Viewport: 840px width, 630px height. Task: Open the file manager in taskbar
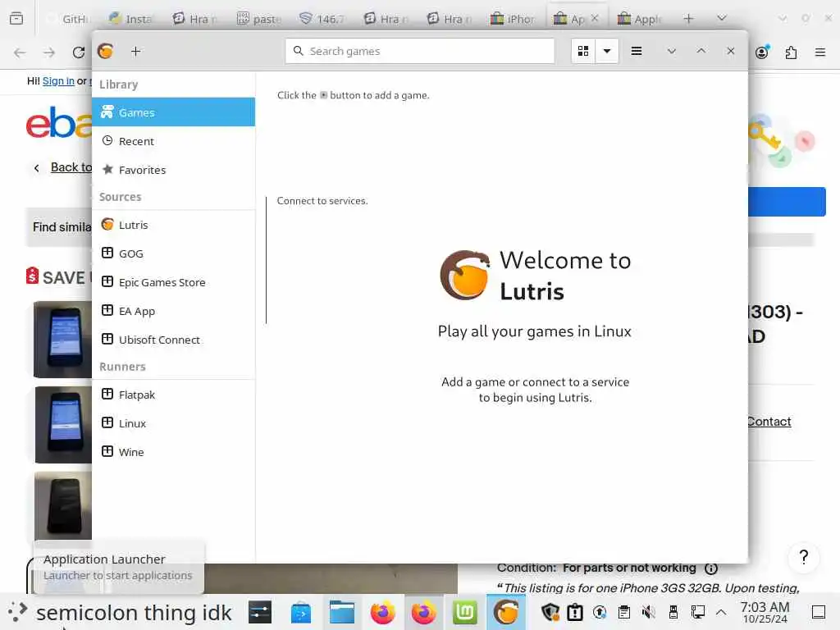click(x=342, y=612)
